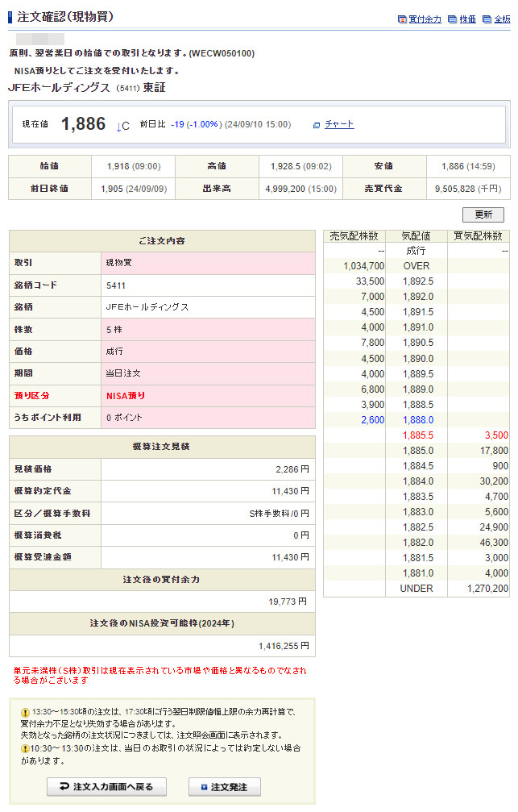This screenshot has height=812, width=518.
Task: Click the icon beside 買付余力
Action: click(x=402, y=19)
